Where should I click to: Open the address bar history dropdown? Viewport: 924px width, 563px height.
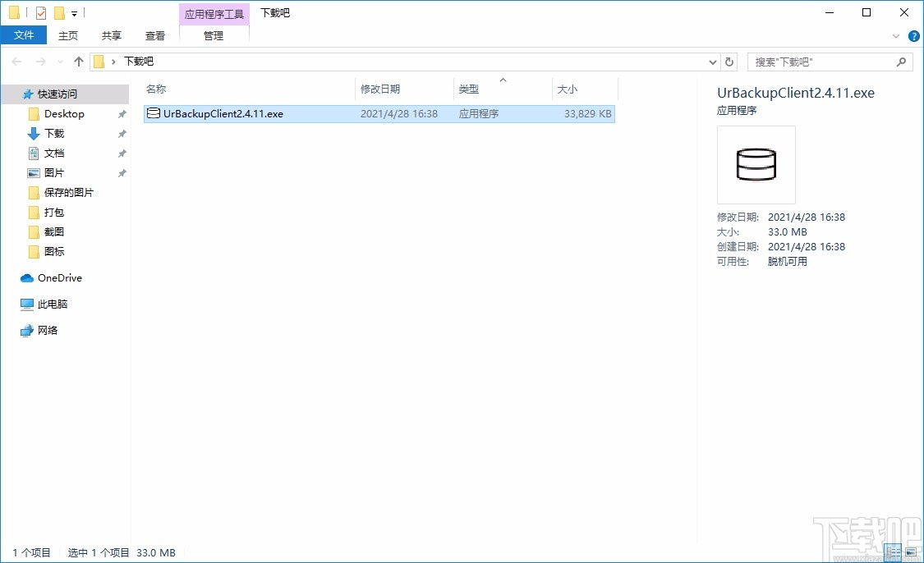[x=713, y=61]
